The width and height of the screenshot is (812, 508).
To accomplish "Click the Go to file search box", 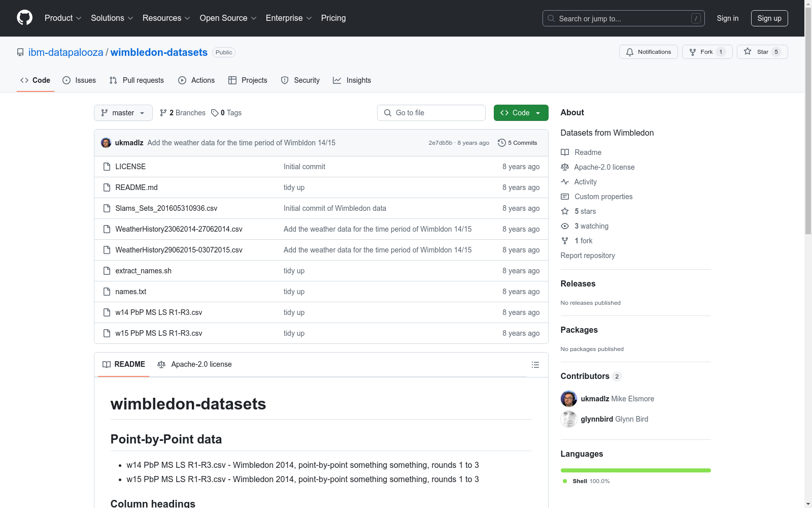I will (x=431, y=113).
